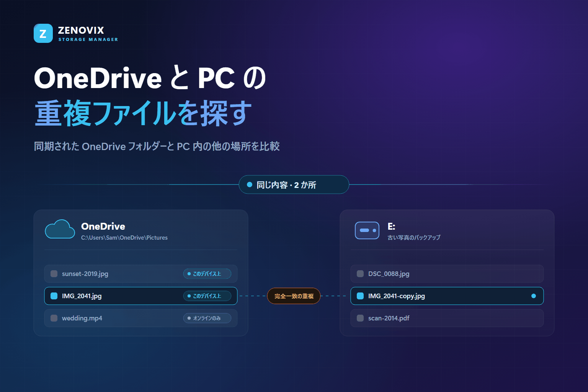
Task: Select the sunset-2019.jpg file name
Action: pyautogui.click(x=85, y=274)
